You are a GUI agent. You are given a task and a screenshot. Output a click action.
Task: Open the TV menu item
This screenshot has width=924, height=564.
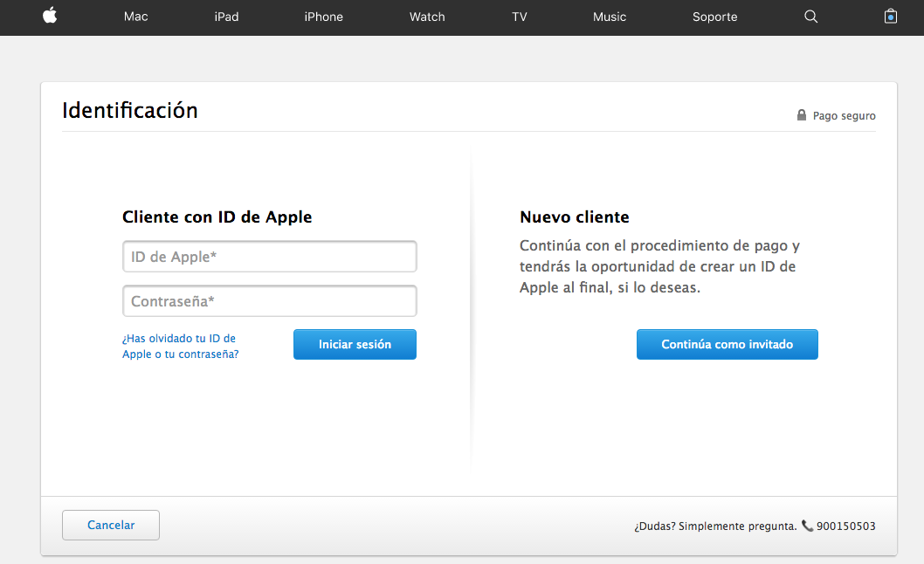coord(520,17)
